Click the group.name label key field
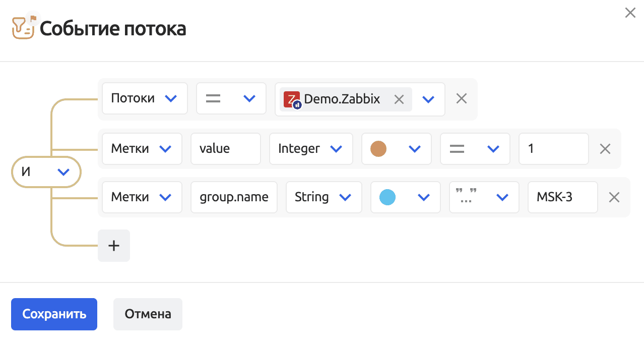Screen dimensions: 644x344 234,197
